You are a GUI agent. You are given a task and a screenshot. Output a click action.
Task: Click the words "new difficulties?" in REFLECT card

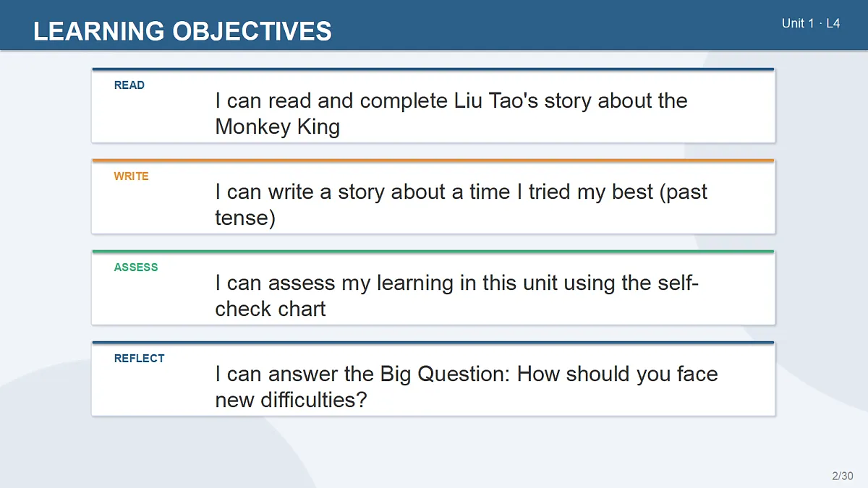click(x=292, y=400)
